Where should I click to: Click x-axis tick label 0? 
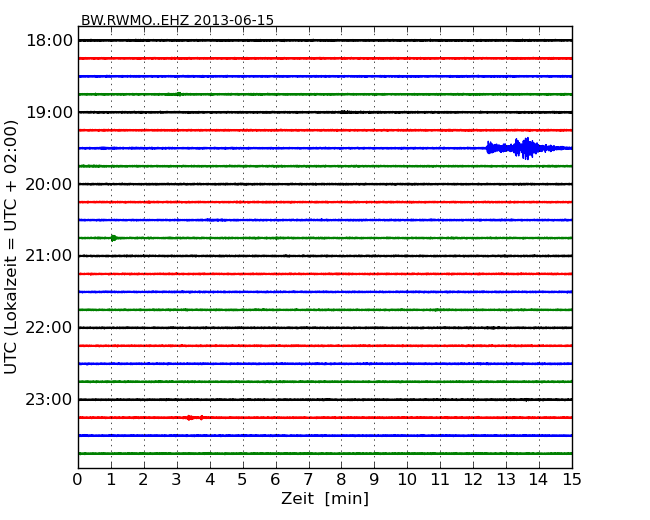(x=78, y=480)
